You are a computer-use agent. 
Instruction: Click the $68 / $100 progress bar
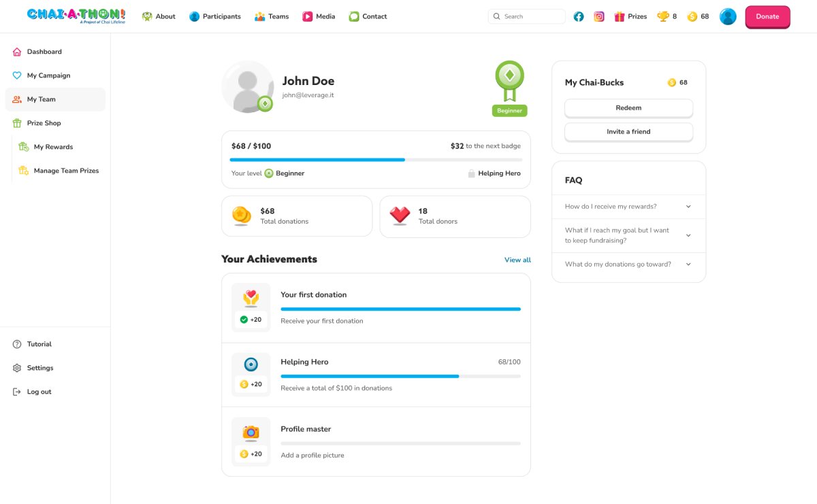(x=376, y=160)
